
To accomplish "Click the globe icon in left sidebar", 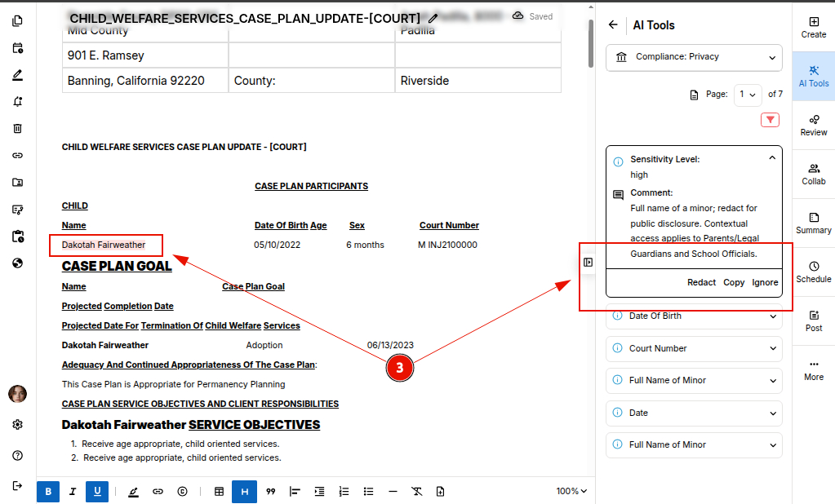I will click(17, 263).
